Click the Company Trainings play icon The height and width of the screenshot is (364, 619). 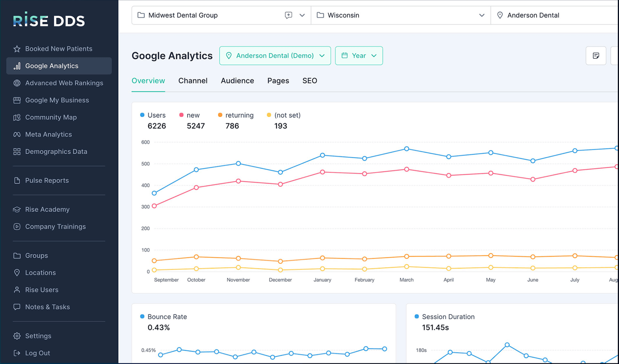17,227
